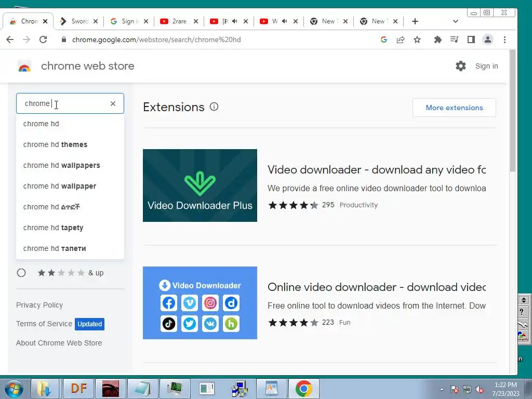The width and height of the screenshot is (532, 399).
Task: Open the Terms of Service link
Action: [x=44, y=324]
